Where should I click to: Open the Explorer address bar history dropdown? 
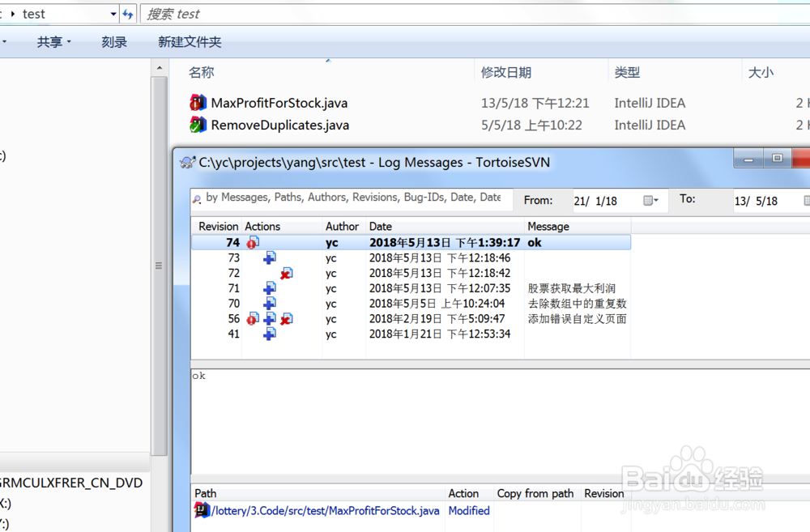point(113,14)
